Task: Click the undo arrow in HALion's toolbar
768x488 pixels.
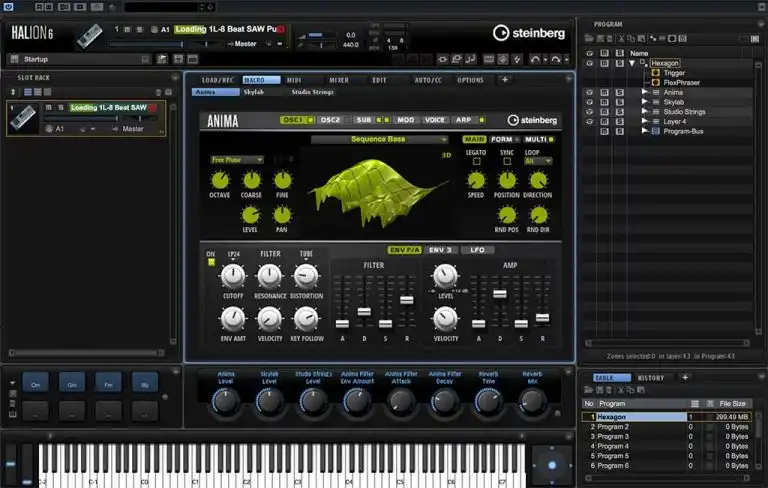Action: point(534,59)
